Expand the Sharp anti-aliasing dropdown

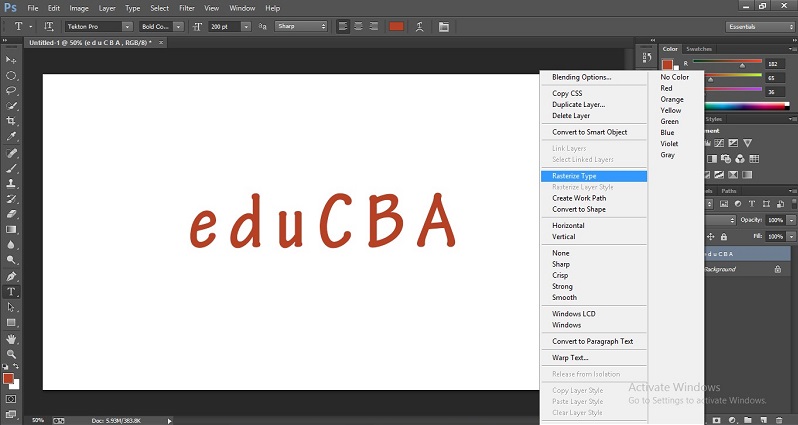pos(300,26)
